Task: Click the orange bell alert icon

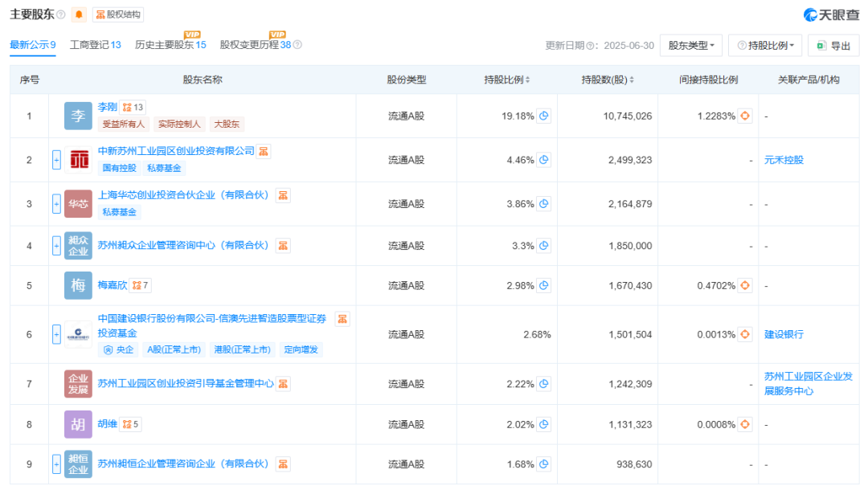Action: coord(79,14)
